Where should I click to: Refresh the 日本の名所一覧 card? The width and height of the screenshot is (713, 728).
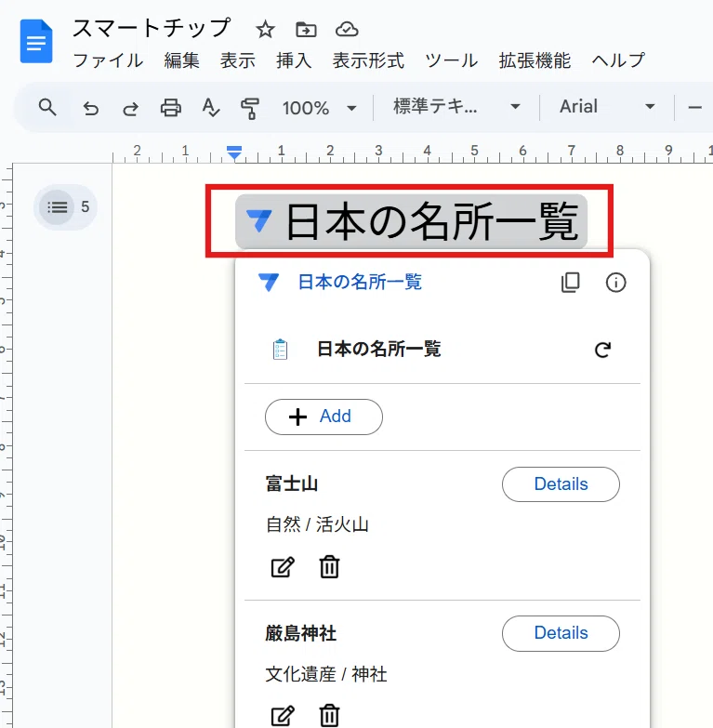[x=602, y=350]
